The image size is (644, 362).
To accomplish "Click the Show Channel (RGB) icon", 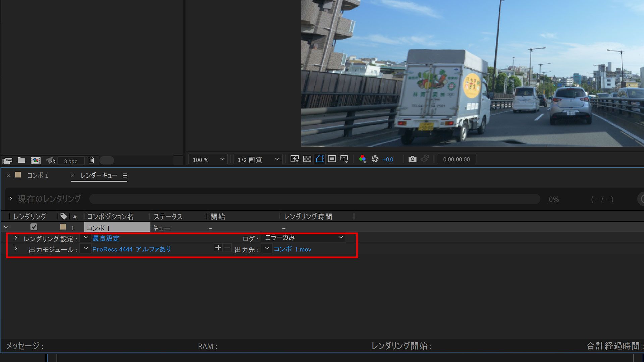I will pyautogui.click(x=363, y=159).
